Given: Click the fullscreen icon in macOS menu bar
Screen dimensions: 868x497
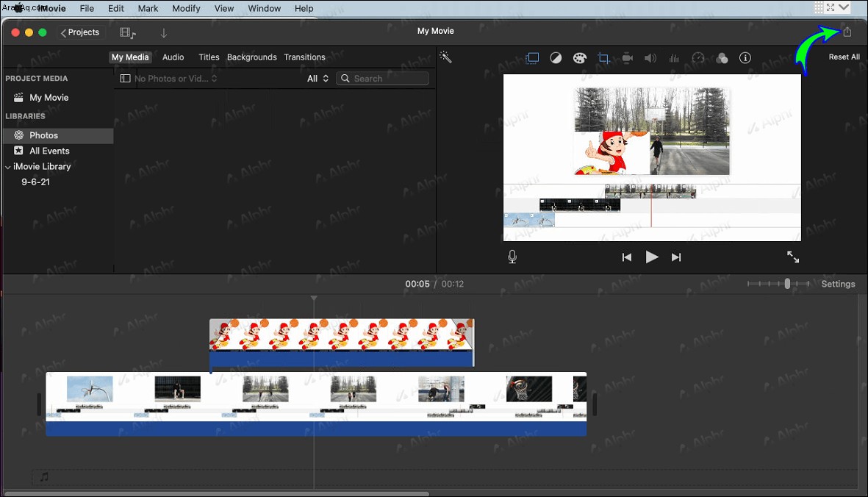Looking at the screenshot, I should point(831,7).
